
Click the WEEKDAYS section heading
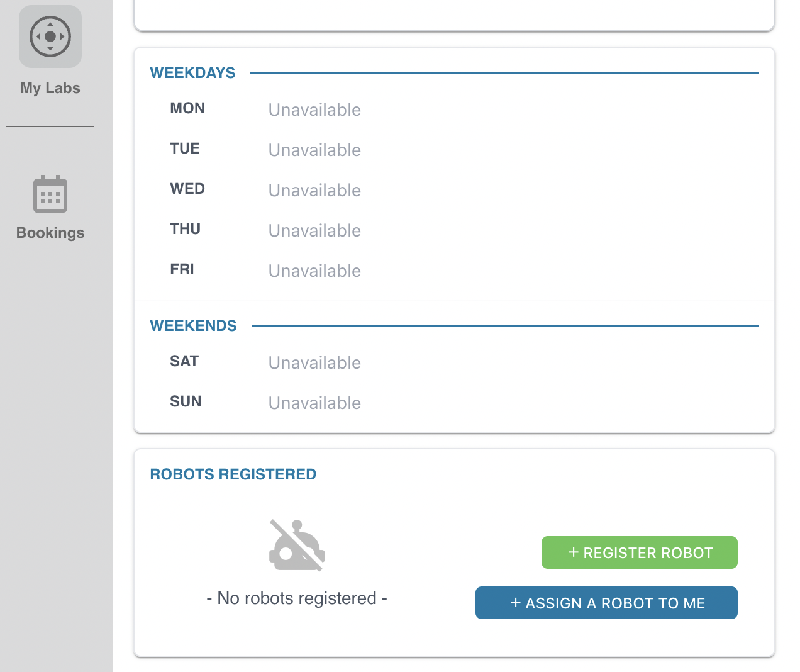tap(192, 73)
